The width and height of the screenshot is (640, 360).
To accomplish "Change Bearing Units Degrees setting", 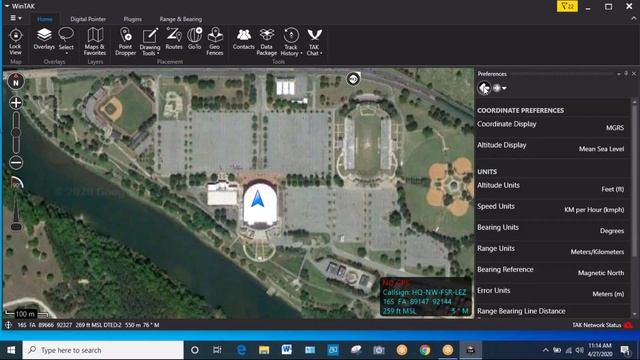I will point(551,229).
